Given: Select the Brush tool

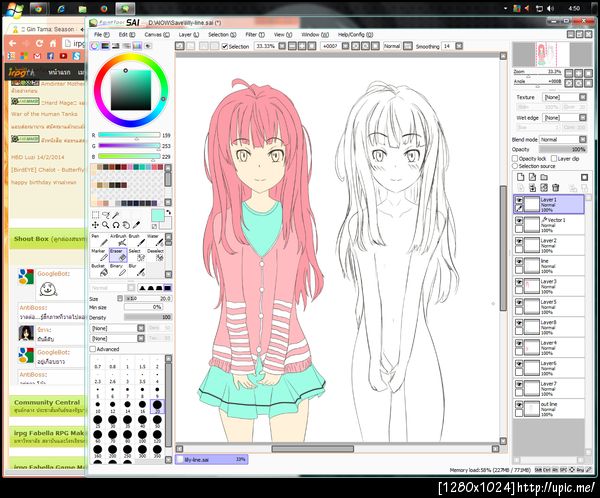Looking at the screenshot, I should tap(137, 240).
